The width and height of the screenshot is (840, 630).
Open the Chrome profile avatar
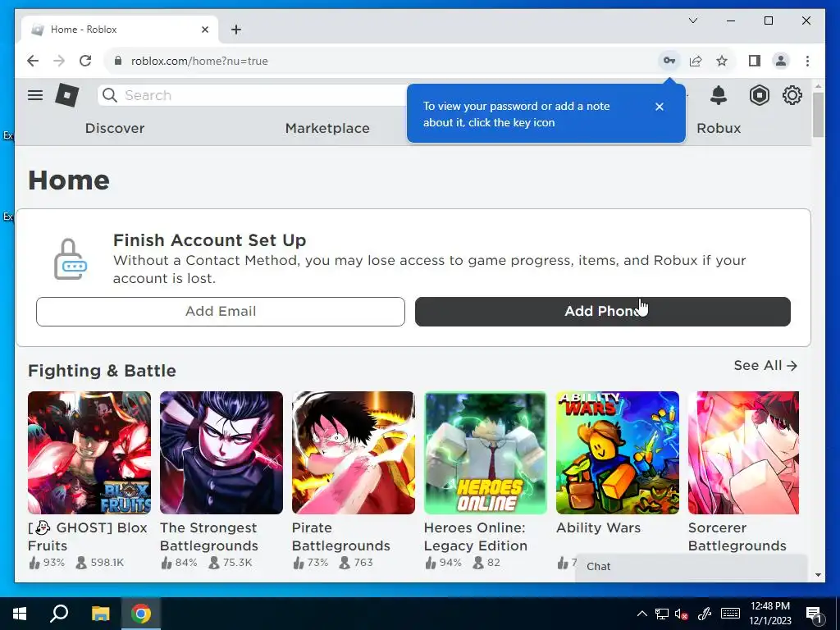tap(781, 61)
